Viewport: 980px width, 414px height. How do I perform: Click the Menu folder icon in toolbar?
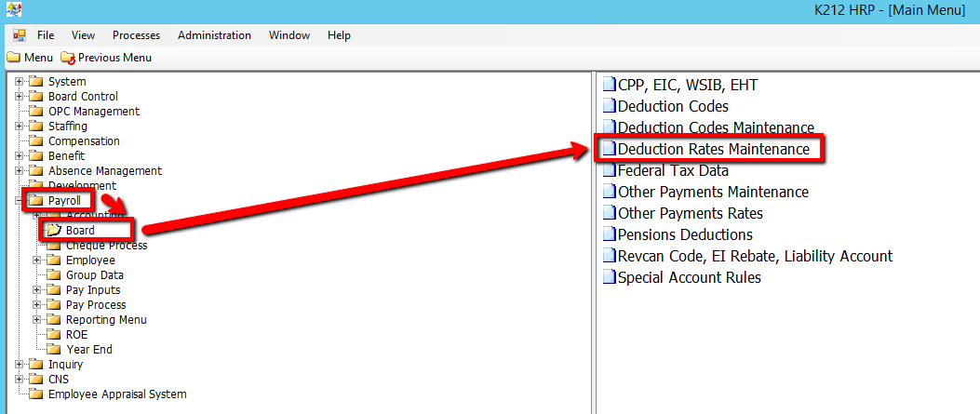pyautogui.click(x=13, y=58)
